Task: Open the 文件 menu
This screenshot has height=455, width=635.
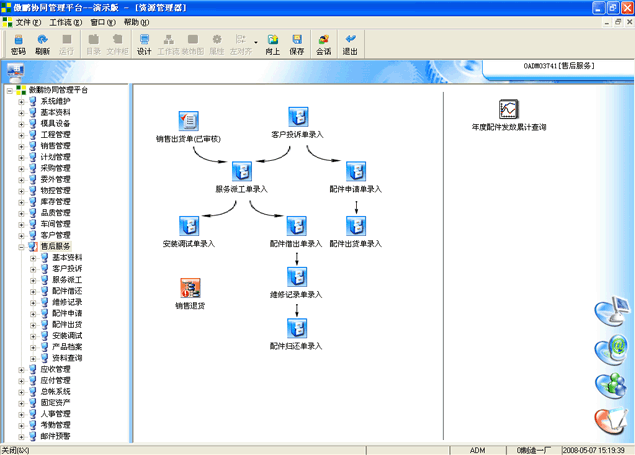Action: (27, 22)
